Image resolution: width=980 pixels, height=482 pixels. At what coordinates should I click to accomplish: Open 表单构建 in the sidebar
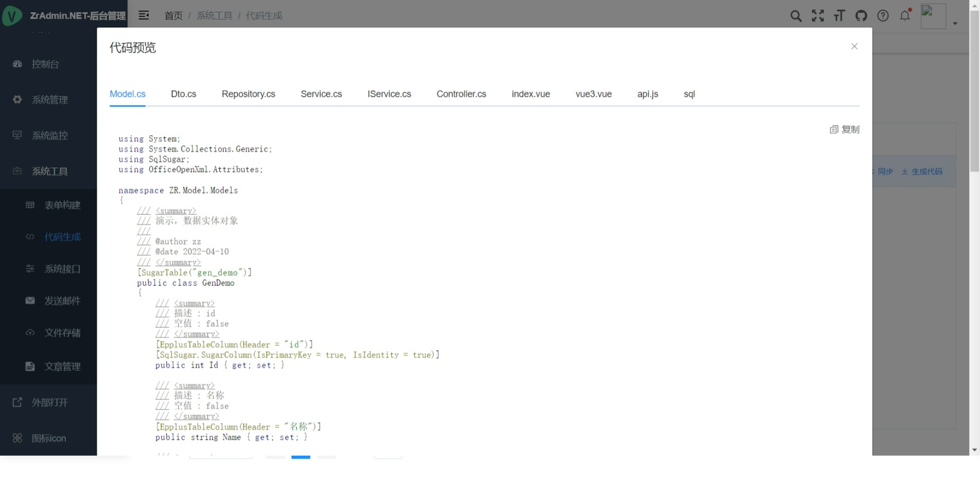[x=62, y=205]
